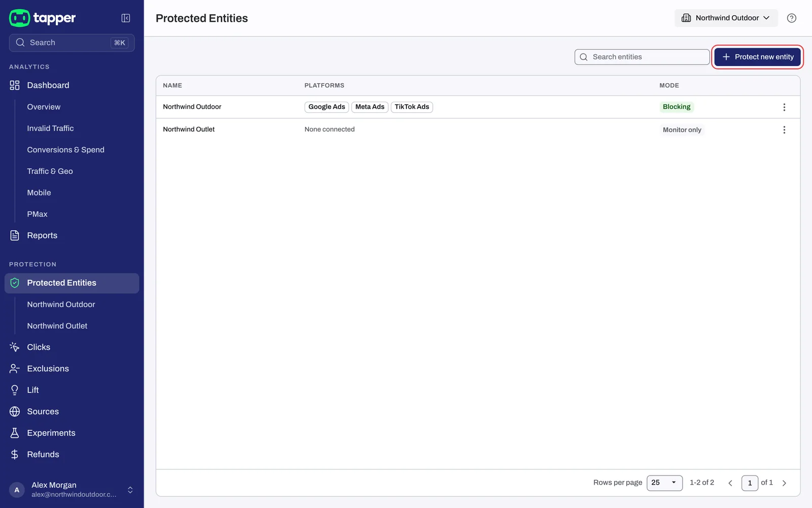The image size is (812, 508).
Task: Open Conversions & Spend in sidebar
Action: click(x=65, y=150)
